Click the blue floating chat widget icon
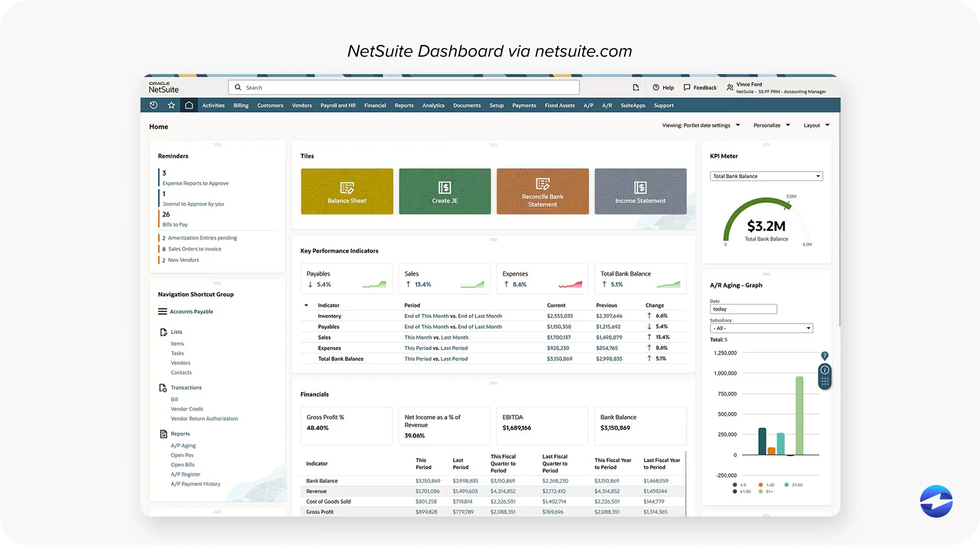980x552 pixels. point(936,501)
